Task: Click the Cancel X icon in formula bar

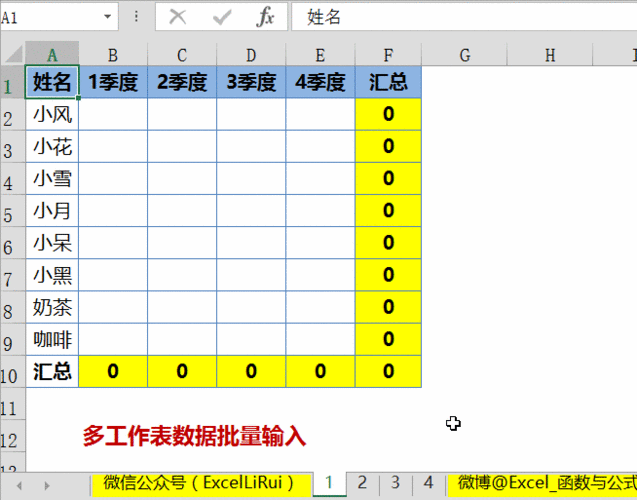Action: [178, 17]
